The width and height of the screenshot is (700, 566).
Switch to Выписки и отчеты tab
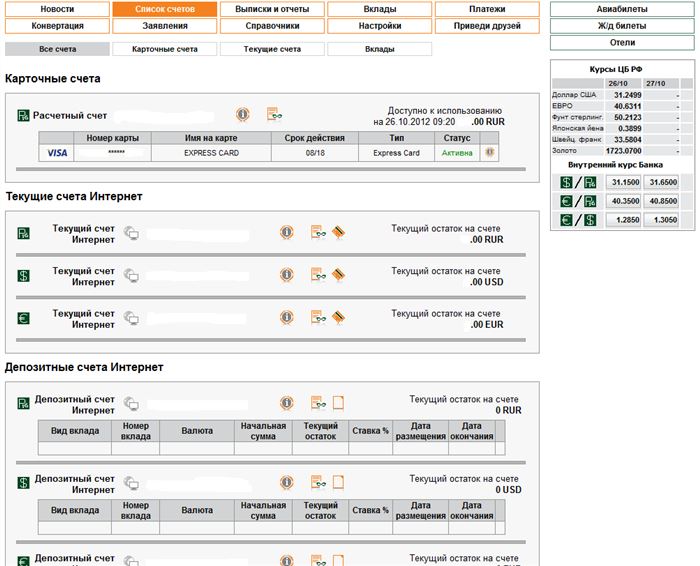(272, 9)
